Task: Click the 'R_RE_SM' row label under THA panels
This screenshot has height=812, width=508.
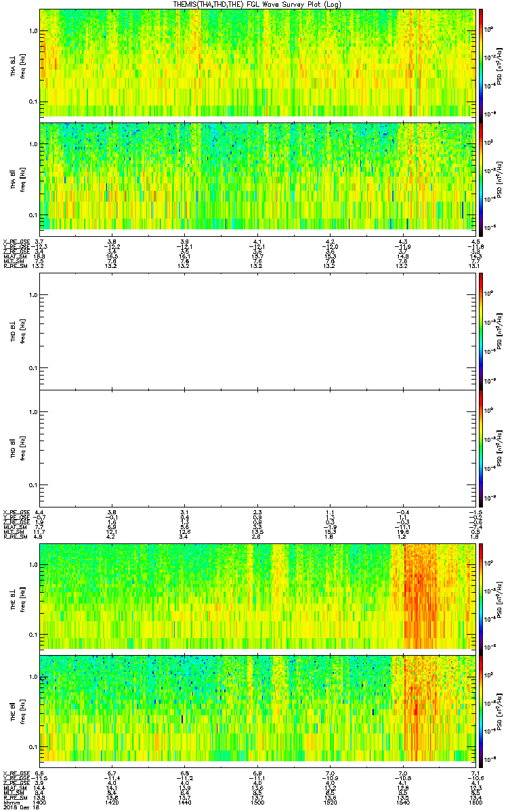Action: click(x=14, y=266)
